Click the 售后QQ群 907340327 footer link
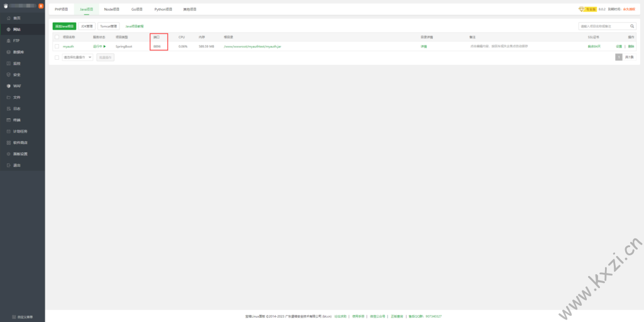 425,316
